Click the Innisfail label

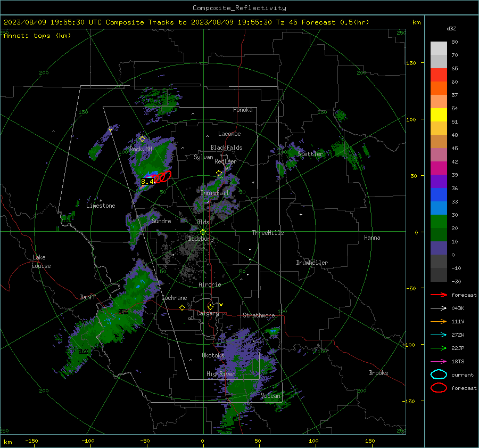coord(215,193)
